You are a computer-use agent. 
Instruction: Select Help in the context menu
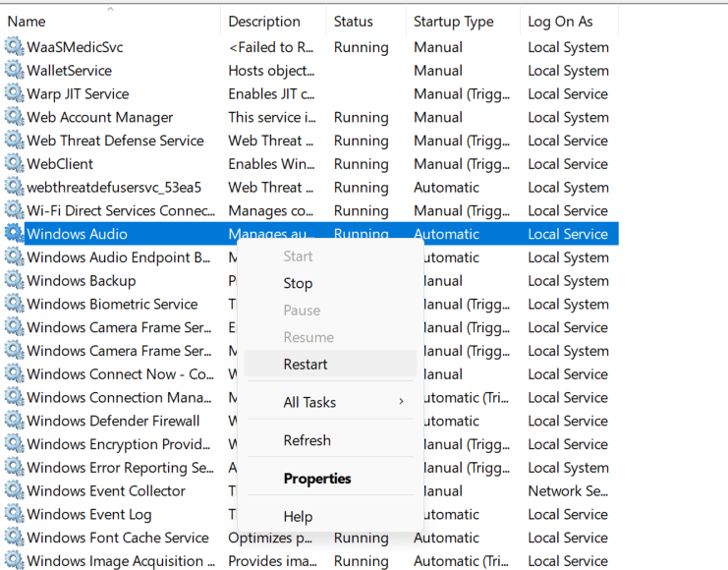330,517
